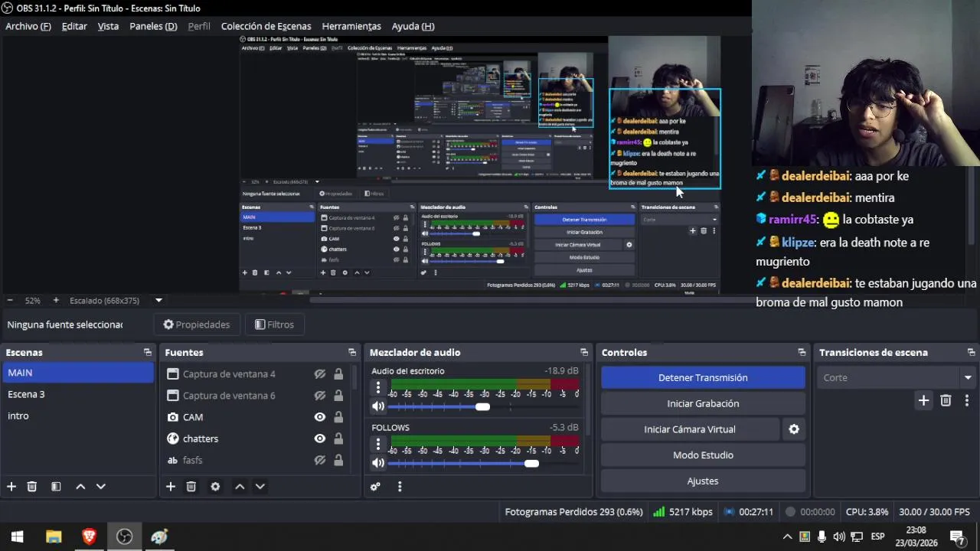Remove selected scene with trash icon
Viewport: 980px width, 551px height.
click(x=32, y=487)
